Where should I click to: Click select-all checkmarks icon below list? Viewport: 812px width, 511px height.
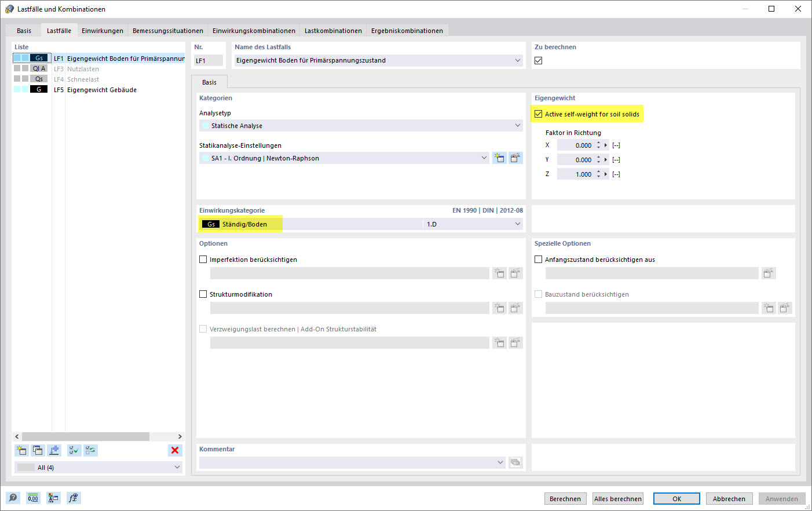pos(74,450)
